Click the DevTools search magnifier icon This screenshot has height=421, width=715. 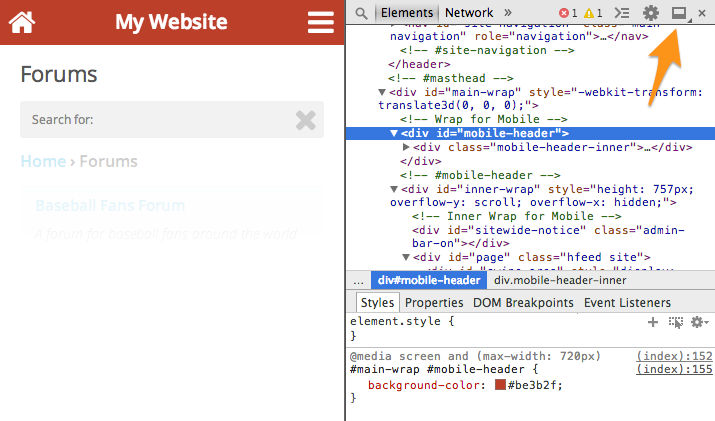(362, 13)
